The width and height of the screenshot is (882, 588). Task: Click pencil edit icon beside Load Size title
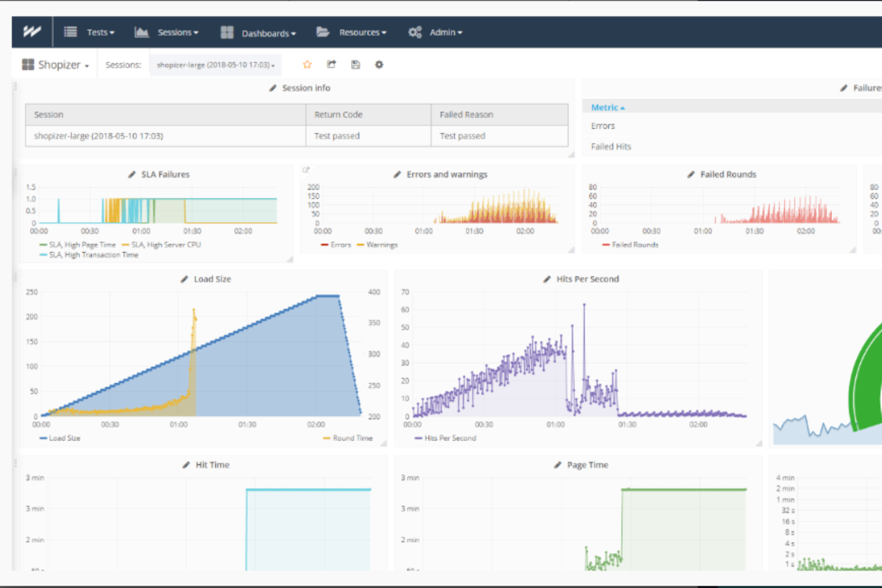[x=185, y=279]
